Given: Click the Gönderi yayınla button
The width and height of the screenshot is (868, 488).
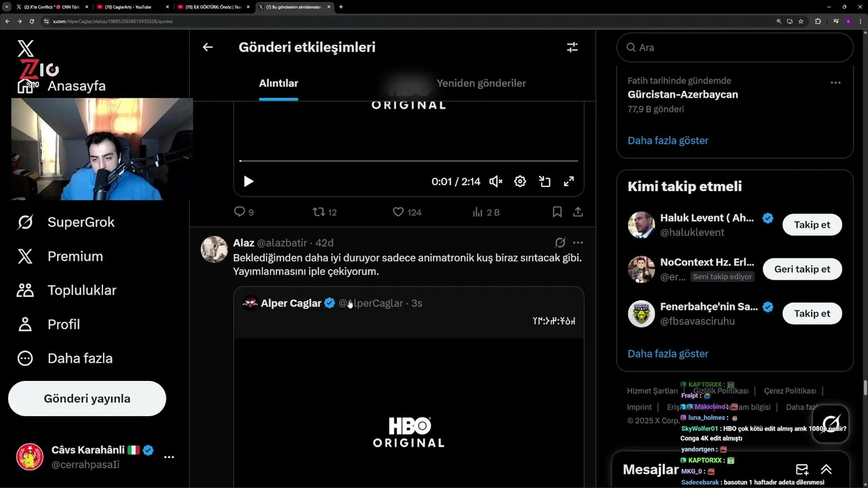Looking at the screenshot, I should 87,399.
